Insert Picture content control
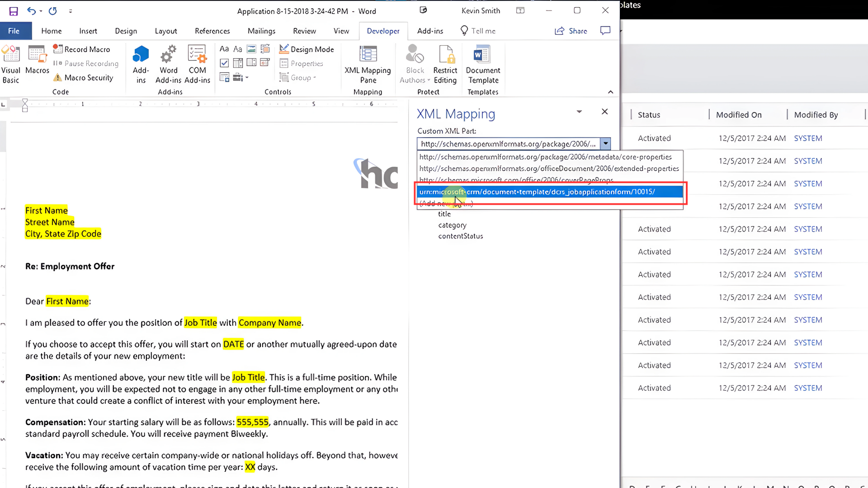The image size is (868, 488). click(252, 49)
